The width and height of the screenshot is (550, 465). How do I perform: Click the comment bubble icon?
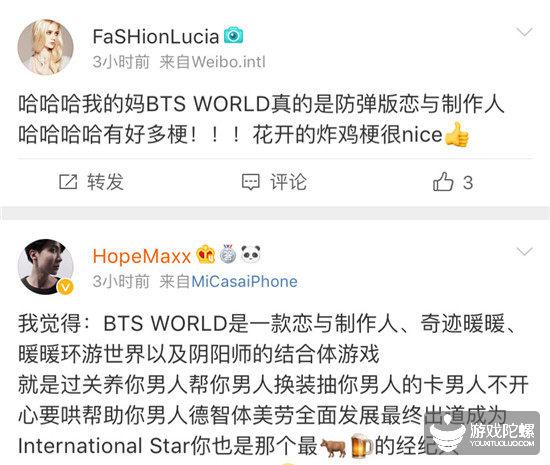[251, 182]
